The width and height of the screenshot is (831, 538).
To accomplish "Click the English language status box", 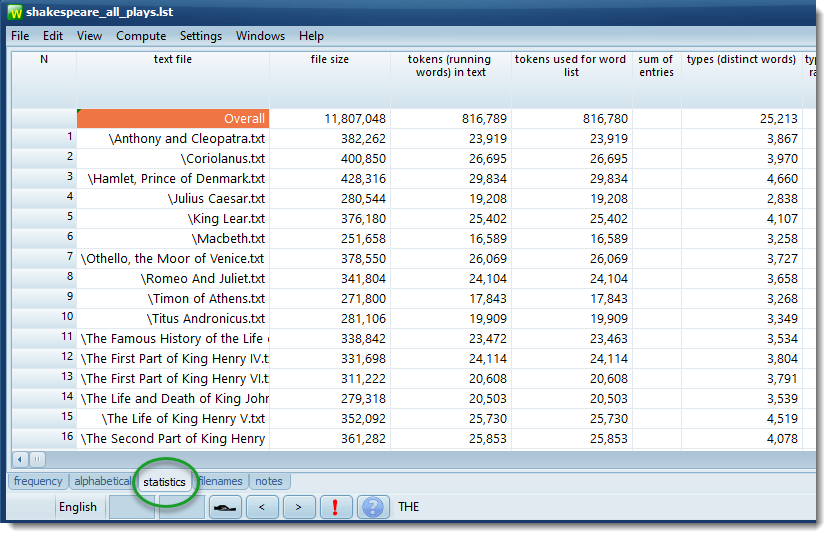I will [x=78, y=507].
